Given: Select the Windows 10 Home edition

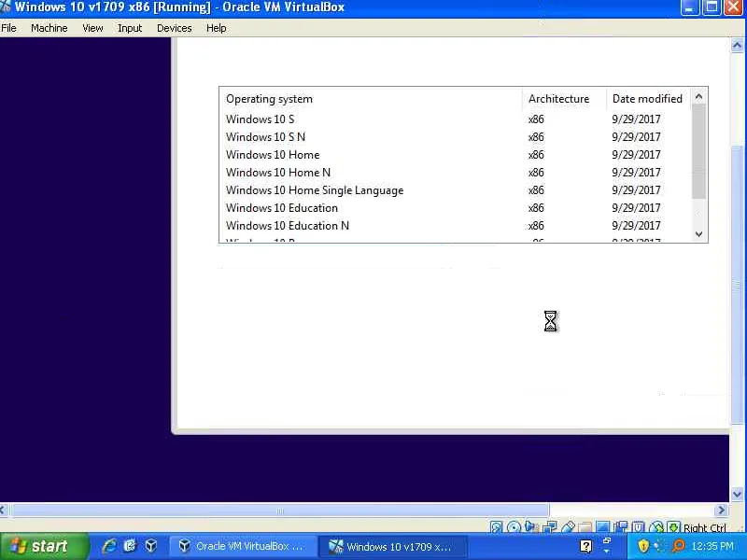Looking at the screenshot, I should tap(456, 155).
